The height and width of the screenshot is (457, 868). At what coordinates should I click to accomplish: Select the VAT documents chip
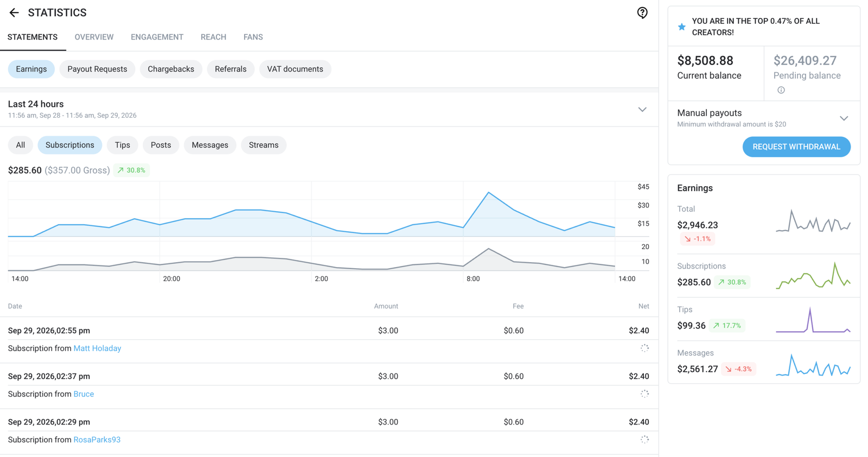click(295, 69)
